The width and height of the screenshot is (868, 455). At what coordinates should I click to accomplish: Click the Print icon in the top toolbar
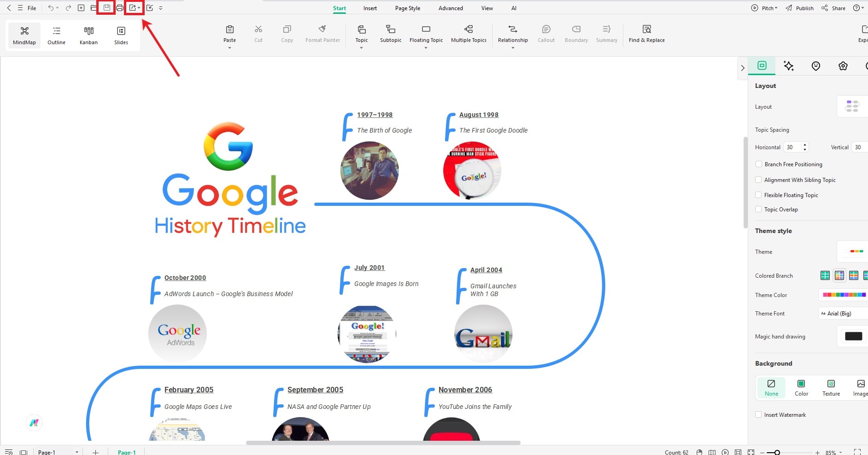point(120,8)
